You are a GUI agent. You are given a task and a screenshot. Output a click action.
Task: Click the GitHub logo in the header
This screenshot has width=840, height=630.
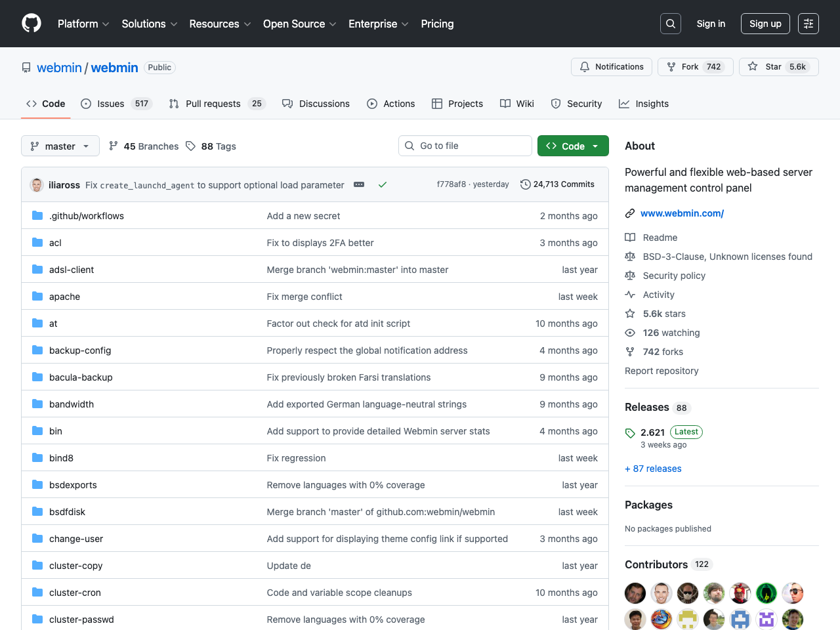tap(31, 24)
